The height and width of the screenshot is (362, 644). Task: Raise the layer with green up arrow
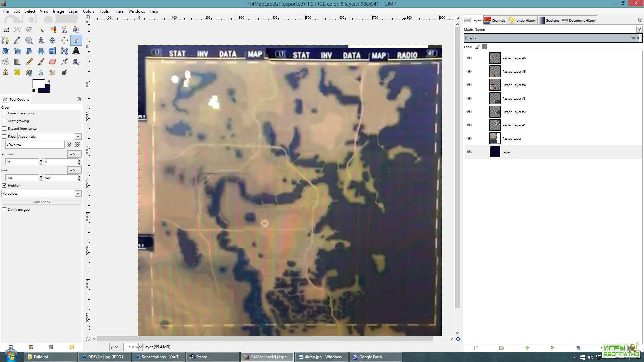coord(527,348)
